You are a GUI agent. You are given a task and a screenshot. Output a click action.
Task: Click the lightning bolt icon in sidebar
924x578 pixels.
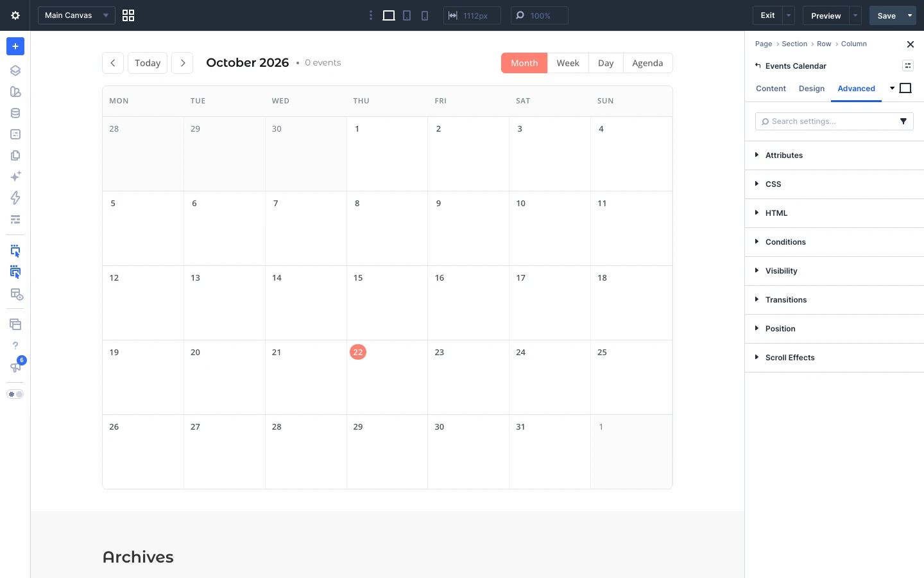15,198
